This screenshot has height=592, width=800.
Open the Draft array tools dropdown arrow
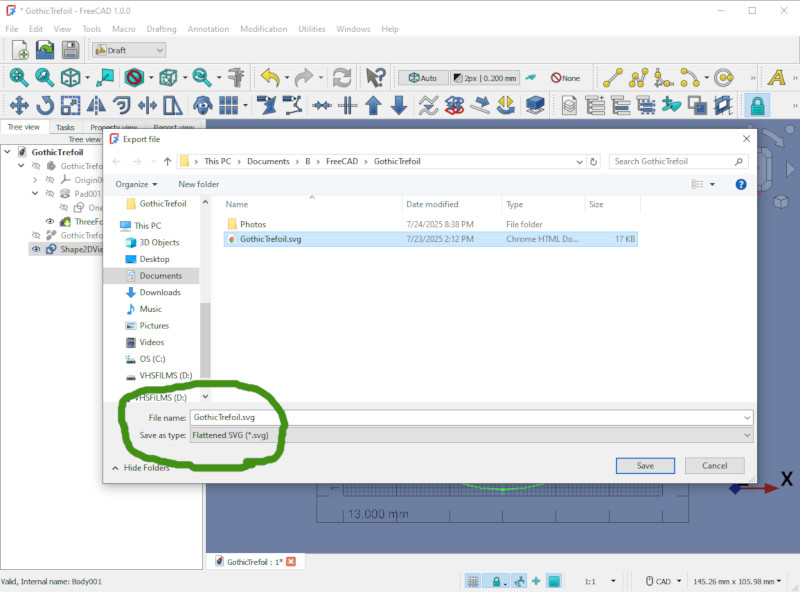pos(245,106)
